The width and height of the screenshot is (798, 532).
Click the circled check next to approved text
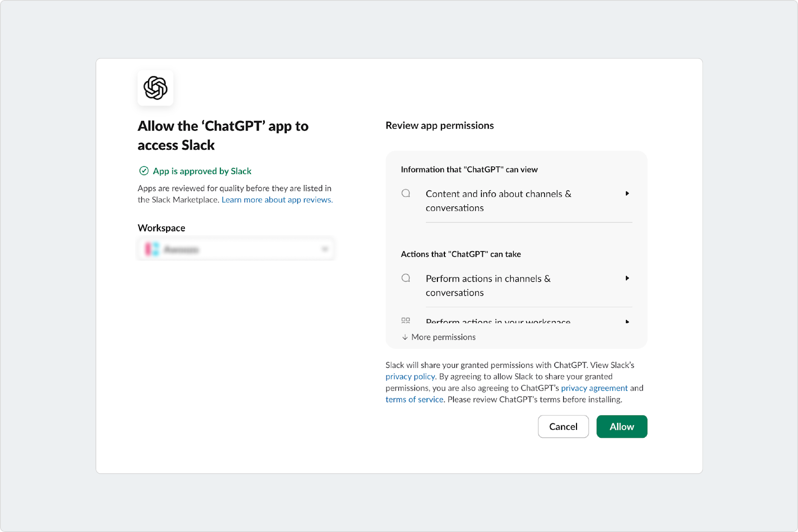click(143, 171)
